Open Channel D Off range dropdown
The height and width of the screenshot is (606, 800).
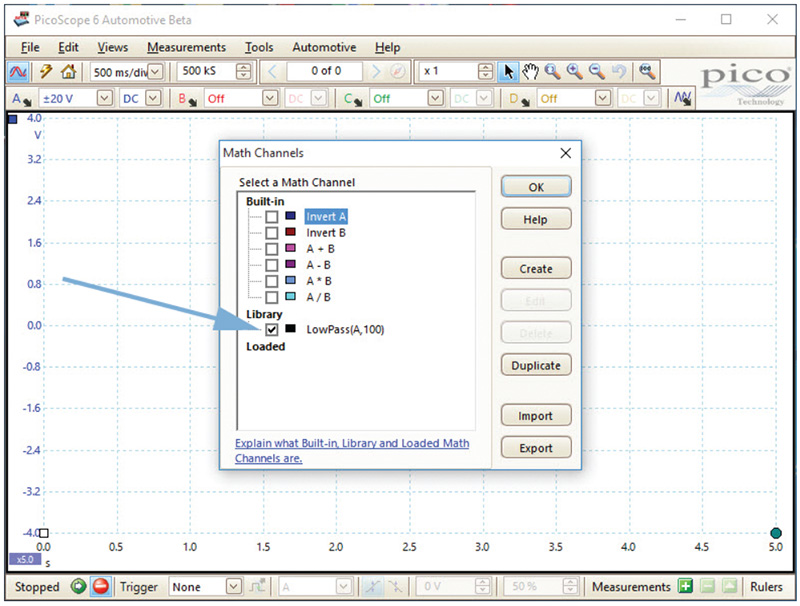(603, 98)
